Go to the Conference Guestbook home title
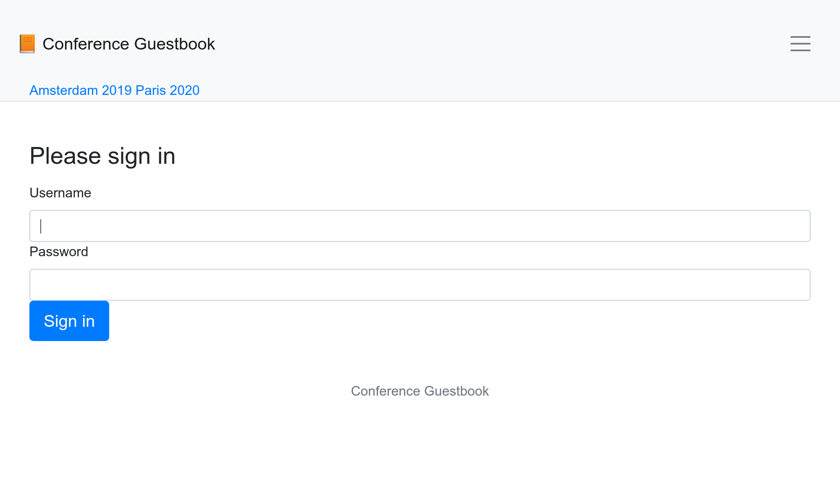This screenshot has height=504, width=840. pyautogui.click(x=129, y=44)
